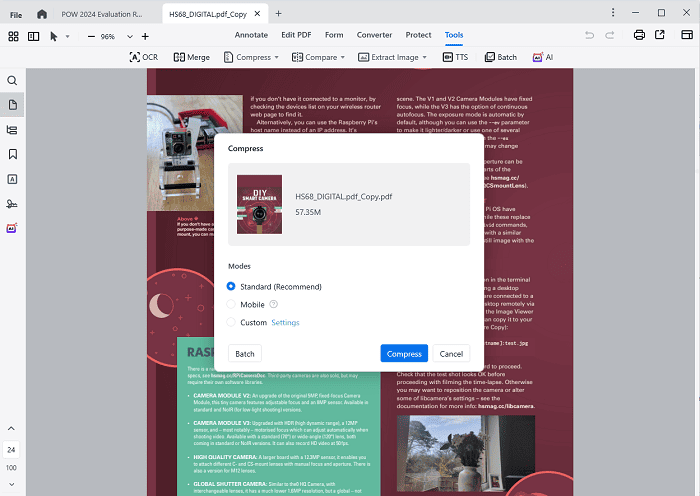700x496 pixels.
Task: Select Standard (Recommend) compression mode
Action: 232,286
